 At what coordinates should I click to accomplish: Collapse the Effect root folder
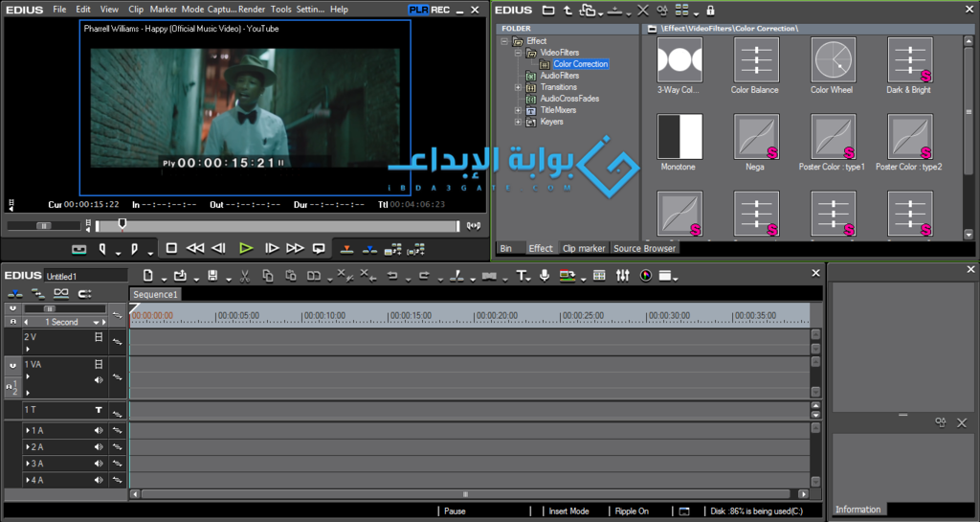[504, 41]
